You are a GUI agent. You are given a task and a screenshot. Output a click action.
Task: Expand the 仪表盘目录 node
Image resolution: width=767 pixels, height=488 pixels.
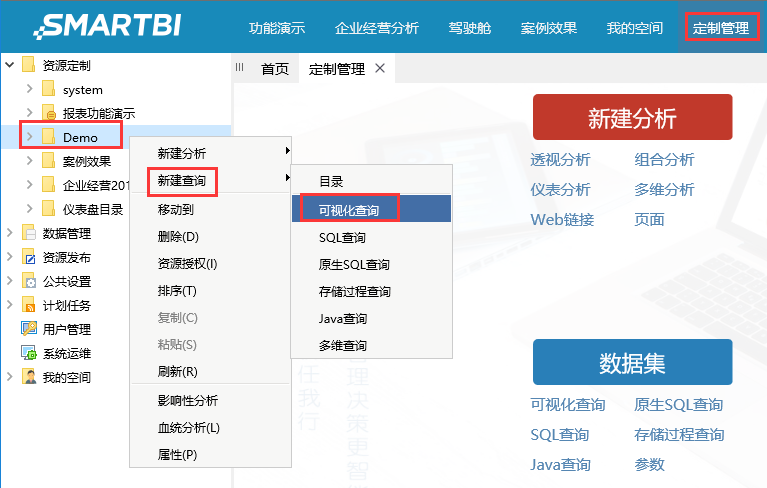(x=29, y=208)
